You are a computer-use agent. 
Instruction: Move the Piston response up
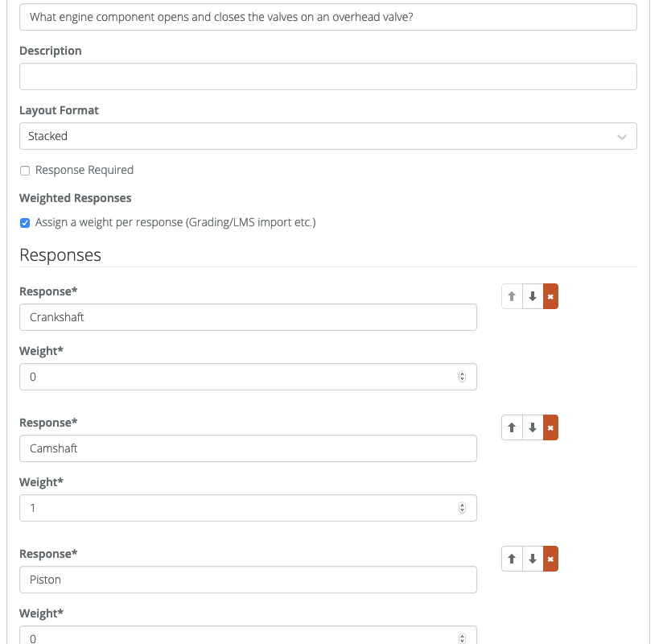pos(512,558)
